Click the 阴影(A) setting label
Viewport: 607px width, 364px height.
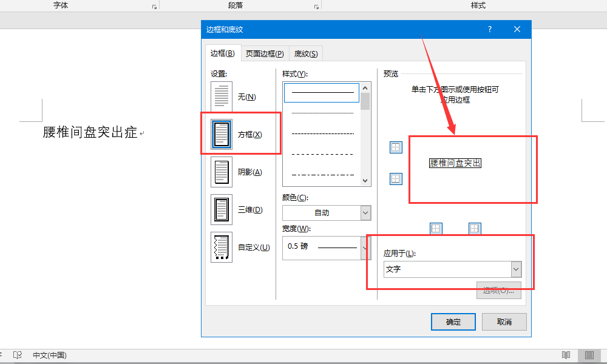[249, 172]
